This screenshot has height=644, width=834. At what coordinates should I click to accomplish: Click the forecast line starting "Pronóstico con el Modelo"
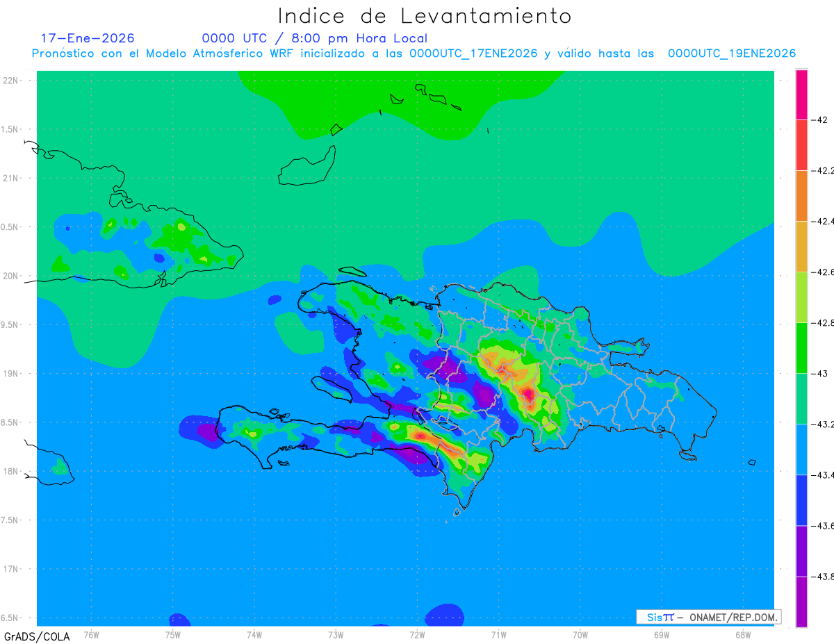coord(414,53)
